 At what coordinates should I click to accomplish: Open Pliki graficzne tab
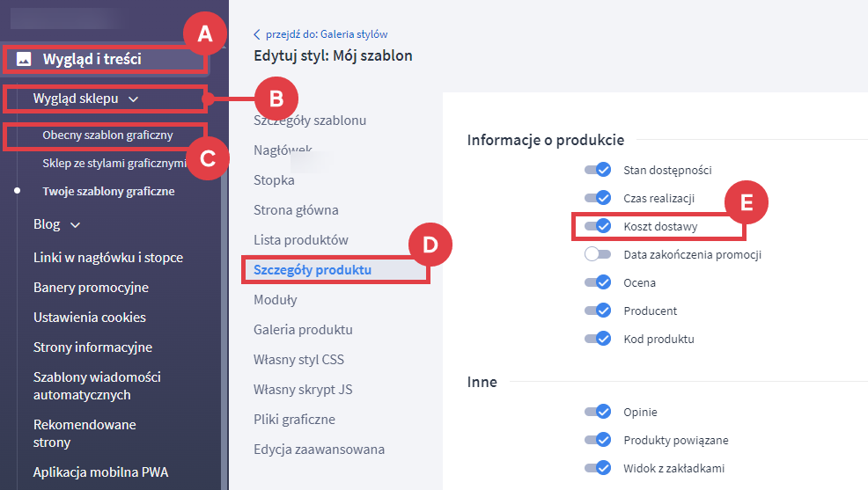click(295, 420)
